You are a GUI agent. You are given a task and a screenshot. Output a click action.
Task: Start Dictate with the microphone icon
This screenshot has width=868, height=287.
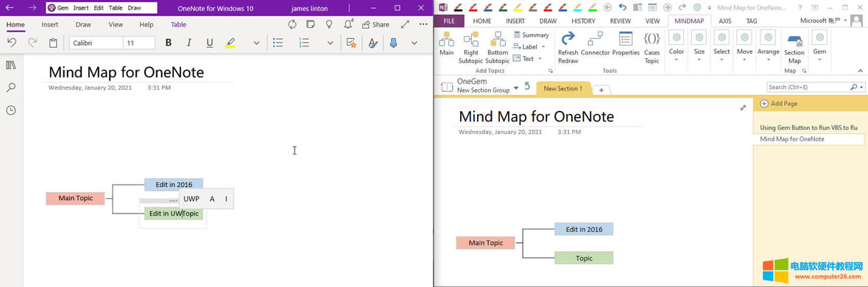[394, 43]
